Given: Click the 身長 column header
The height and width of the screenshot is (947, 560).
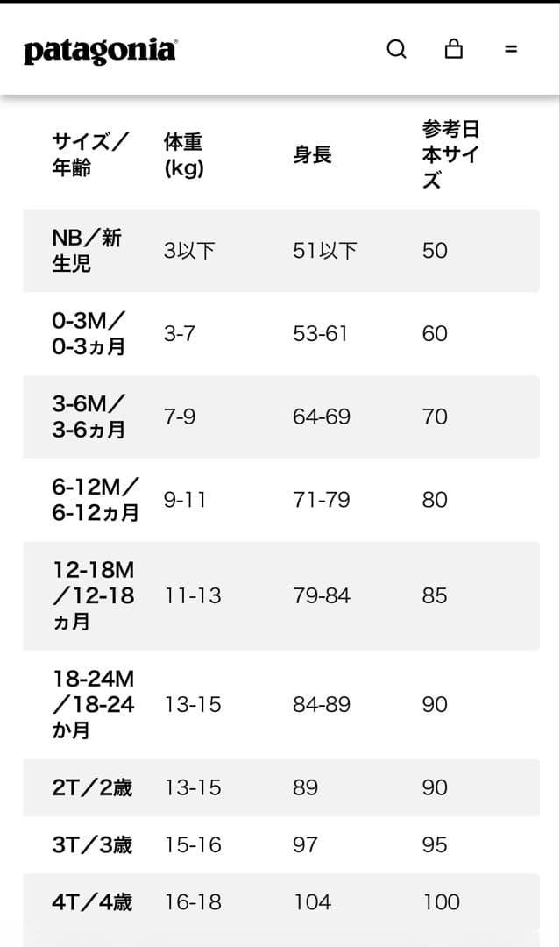Looking at the screenshot, I should pyautogui.click(x=312, y=155).
